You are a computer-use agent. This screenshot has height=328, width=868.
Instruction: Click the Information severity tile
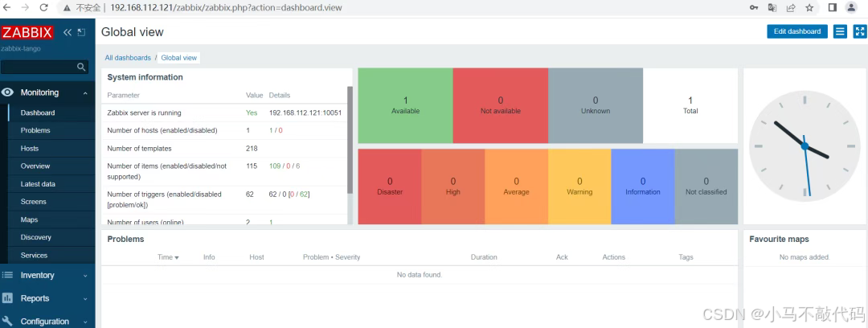pos(643,187)
